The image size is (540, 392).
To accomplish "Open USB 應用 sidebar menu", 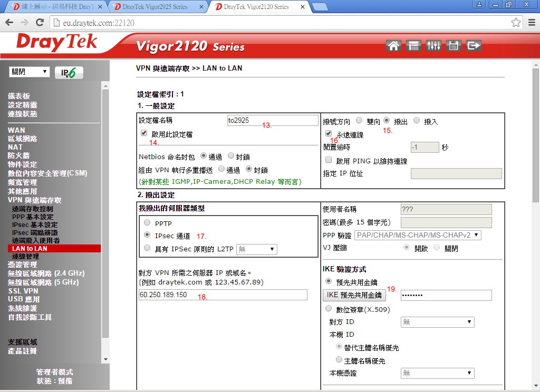I will pyautogui.click(x=24, y=299).
